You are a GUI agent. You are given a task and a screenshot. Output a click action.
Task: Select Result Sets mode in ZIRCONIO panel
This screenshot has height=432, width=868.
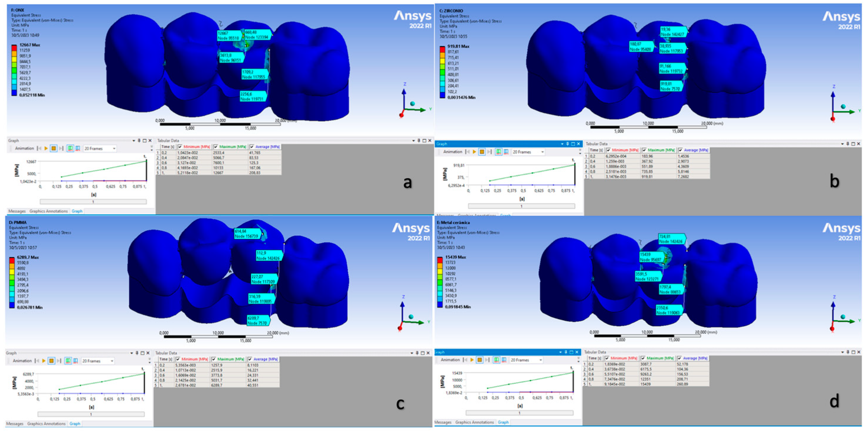pos(506,152)
